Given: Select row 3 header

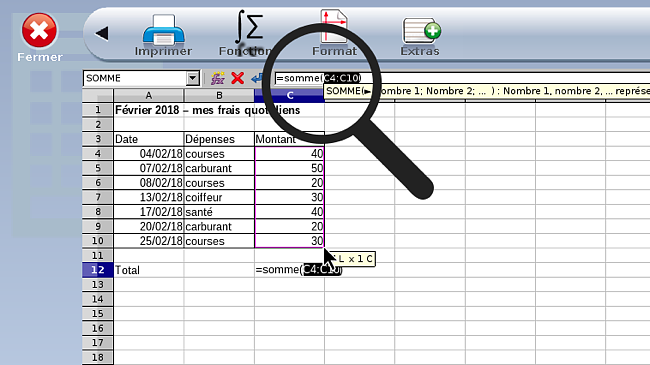Looking at the screenshot, I should click(98, 139).
